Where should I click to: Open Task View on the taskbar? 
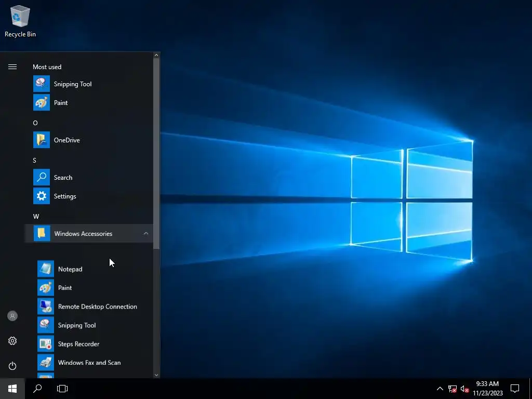coord(62,389)
